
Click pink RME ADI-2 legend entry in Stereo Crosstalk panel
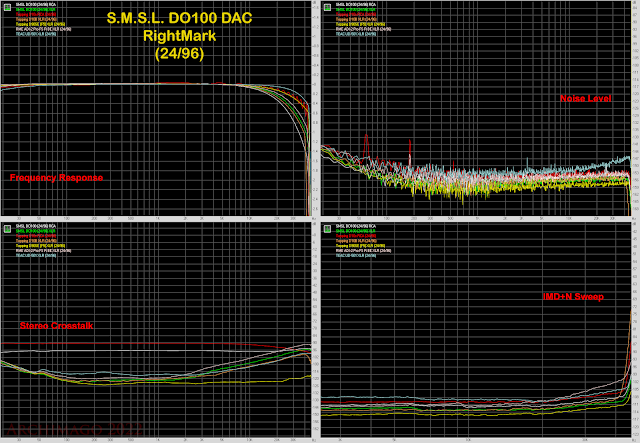tap(44, 250)
